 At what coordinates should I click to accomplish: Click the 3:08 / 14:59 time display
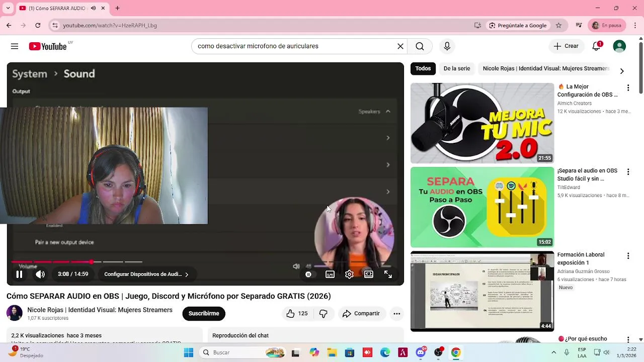(x=73, y=274)
